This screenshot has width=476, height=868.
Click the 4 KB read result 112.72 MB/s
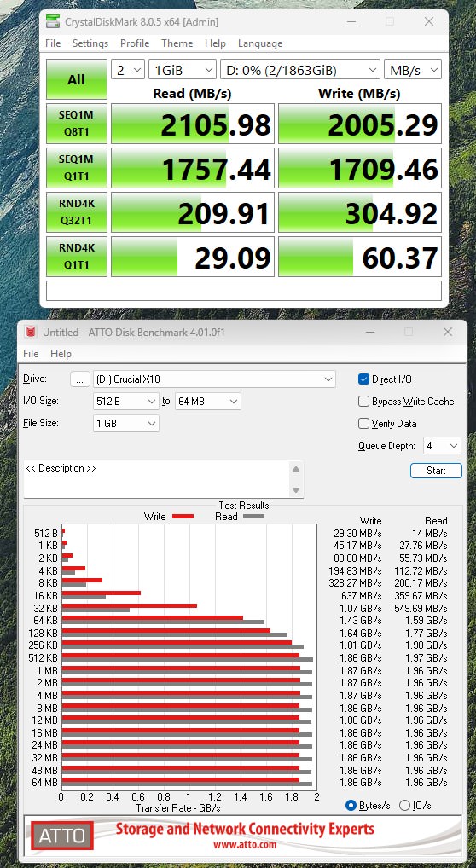[423, 570]
